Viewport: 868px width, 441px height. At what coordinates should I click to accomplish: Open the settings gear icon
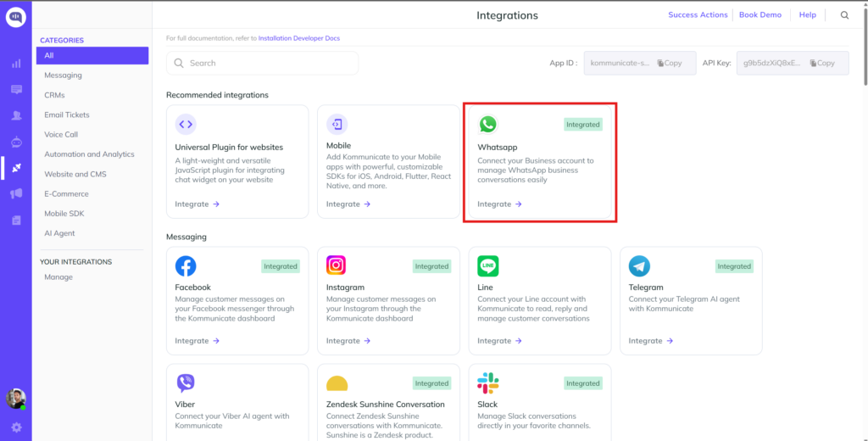click(x=16, y=427)
